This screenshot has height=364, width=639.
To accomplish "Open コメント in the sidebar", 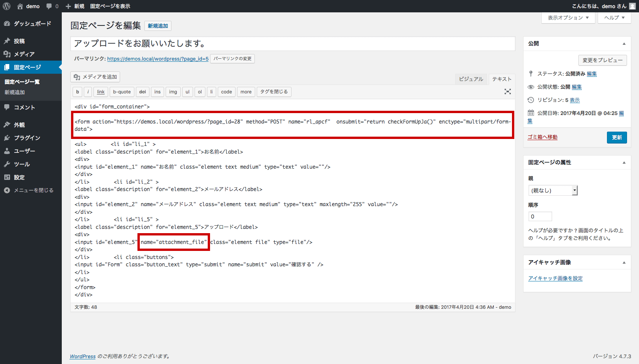I will click(x=31, y=107).
